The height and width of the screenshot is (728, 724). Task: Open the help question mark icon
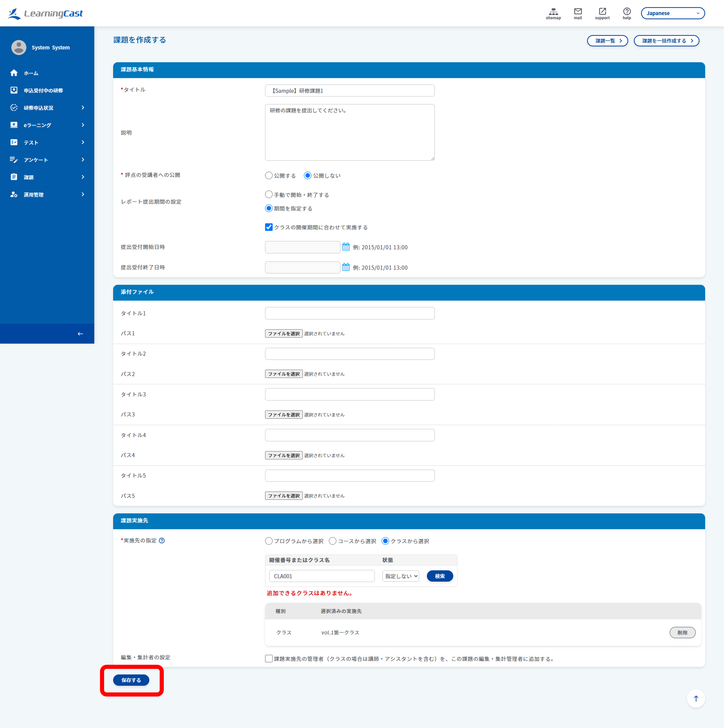click(x=626, y=14)
